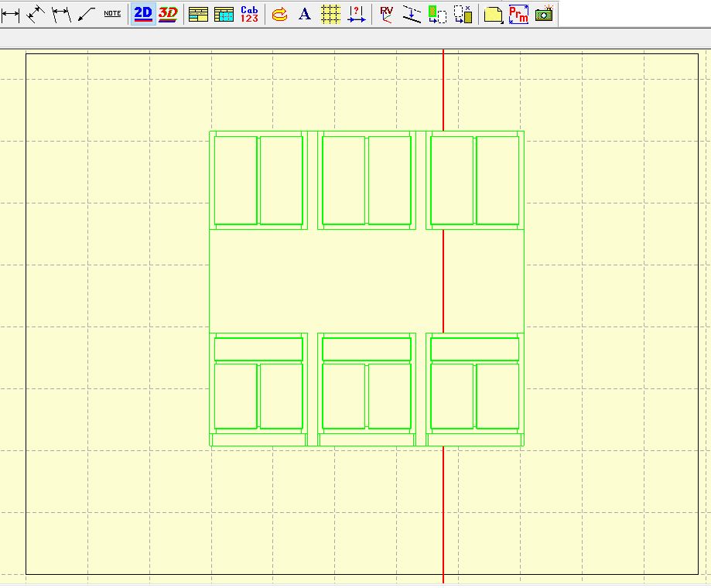Click the red section line in the drawing
This screenshot has height=588, width=711.
click(x=443, y=503)
